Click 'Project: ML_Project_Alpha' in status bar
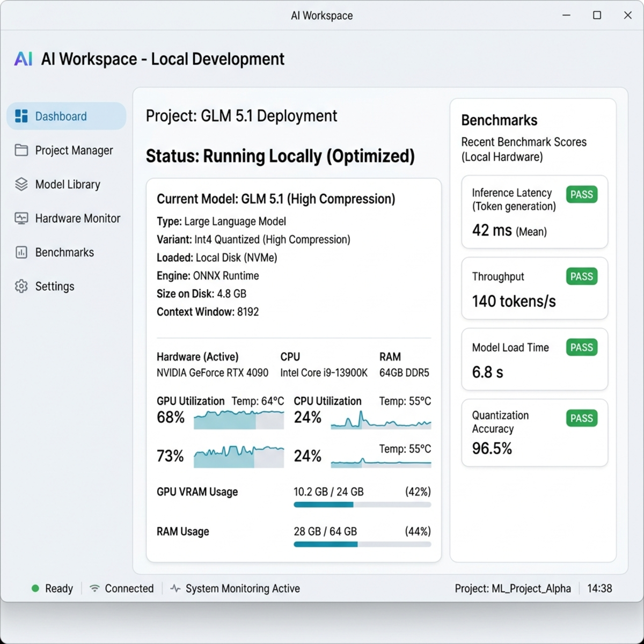The height and width of the screenshot is (644, 644). pos(513,588)
